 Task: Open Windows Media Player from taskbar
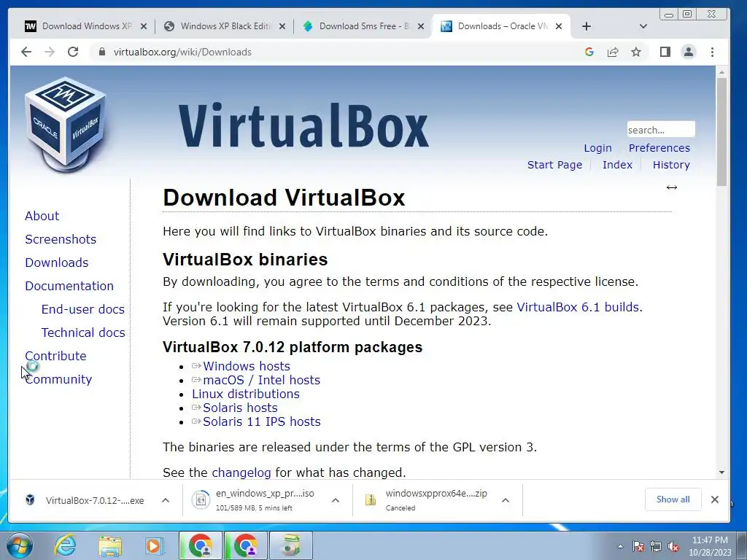(155, 545)
